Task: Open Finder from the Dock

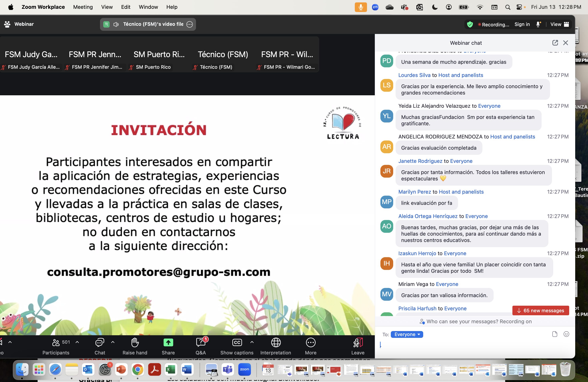Action: pyautogui.click(x=22, y=369)
